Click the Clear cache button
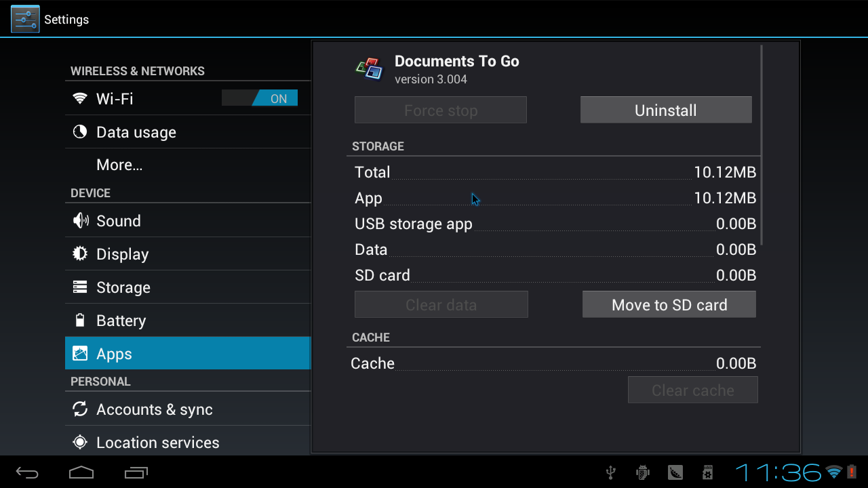 tap(693, 390)
